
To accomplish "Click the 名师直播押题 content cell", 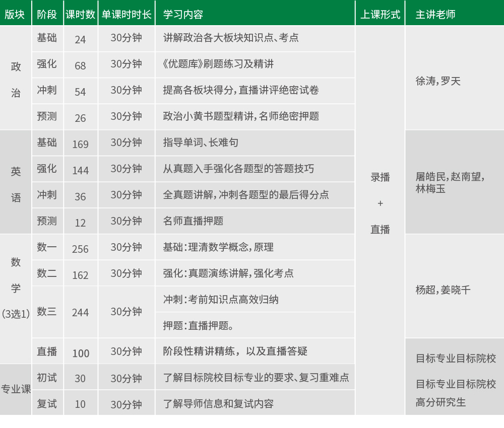I will tap(193, 221).
